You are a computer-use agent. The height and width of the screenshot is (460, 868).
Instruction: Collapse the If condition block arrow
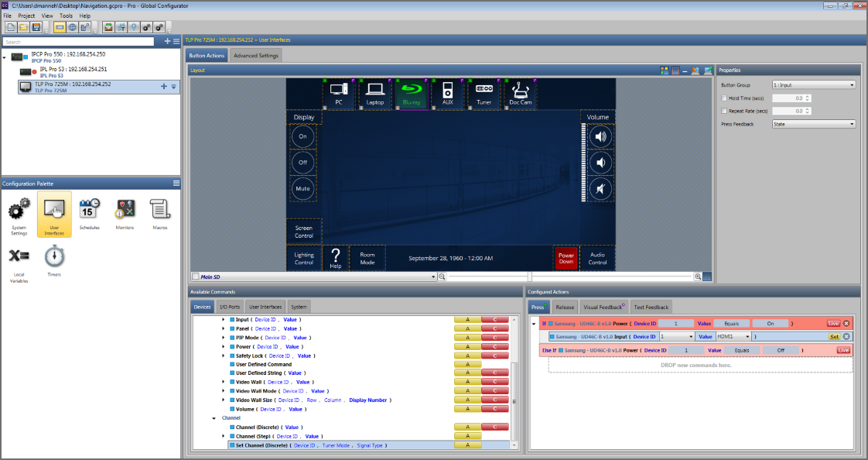pyautogui.click(x=535, y=324)
